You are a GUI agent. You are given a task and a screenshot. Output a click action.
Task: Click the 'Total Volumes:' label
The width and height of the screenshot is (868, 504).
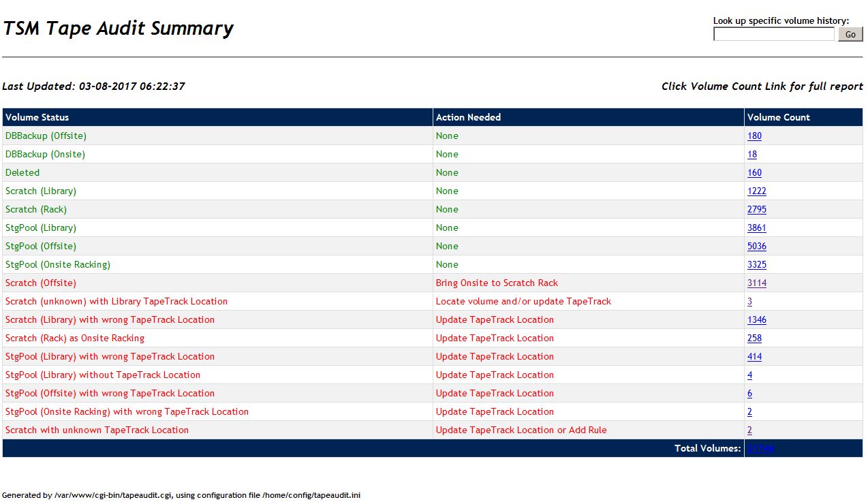pyautogui.click(x=707, y=449)
